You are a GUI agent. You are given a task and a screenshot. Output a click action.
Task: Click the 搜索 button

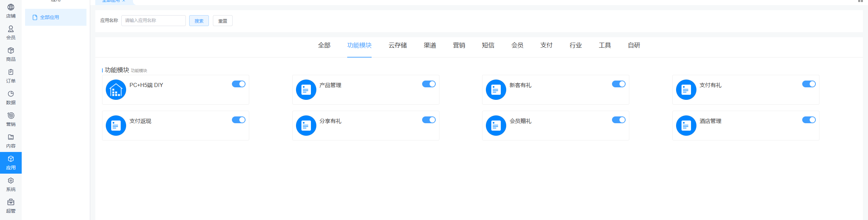[x=199, y=21]
